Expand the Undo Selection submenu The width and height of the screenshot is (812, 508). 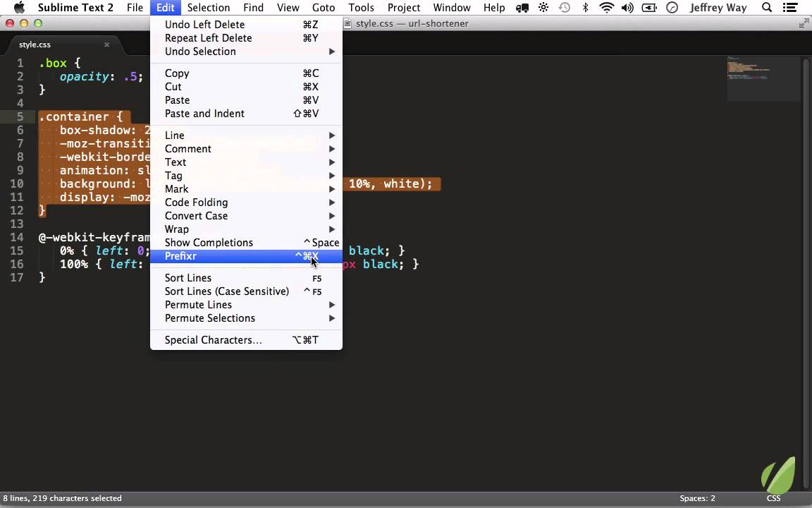(246, 52)
